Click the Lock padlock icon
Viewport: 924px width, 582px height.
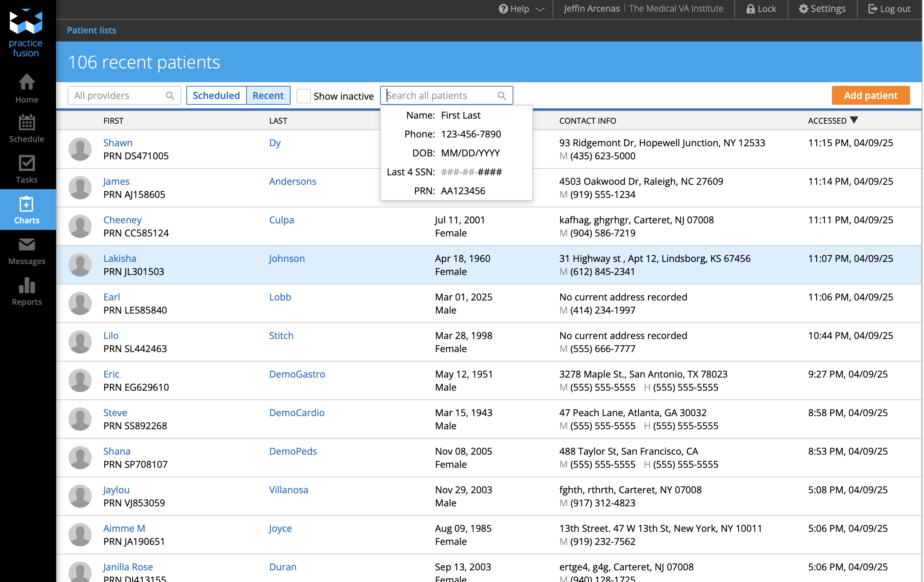[750, 9]
